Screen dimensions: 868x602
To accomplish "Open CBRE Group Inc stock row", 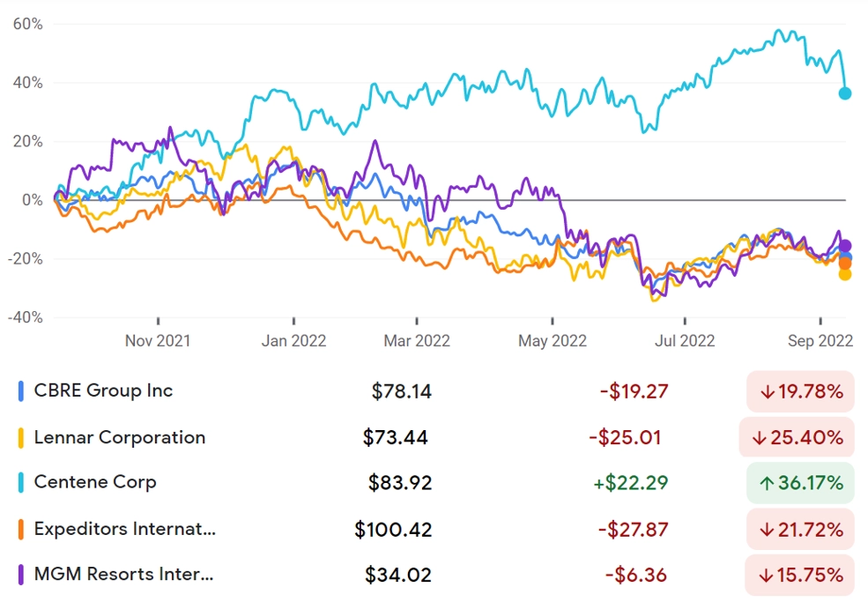I will click(x=434, y=391).
